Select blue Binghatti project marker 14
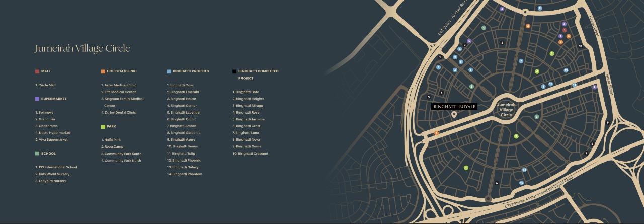 524,170
